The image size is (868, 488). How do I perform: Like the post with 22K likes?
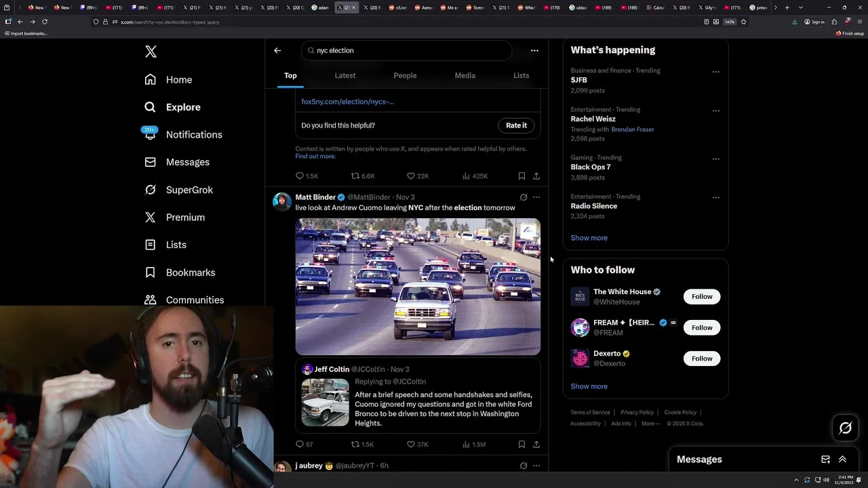417,176
